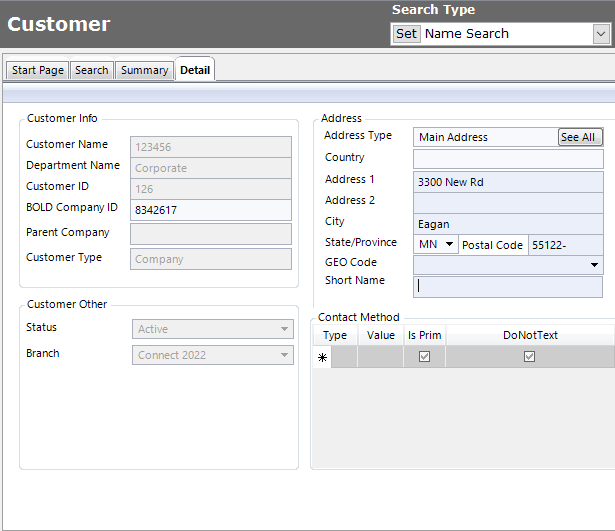The width and height of the screenshot is (615, 531).
Task: Click the Set button in Search Type
Action: click(406, 34)
